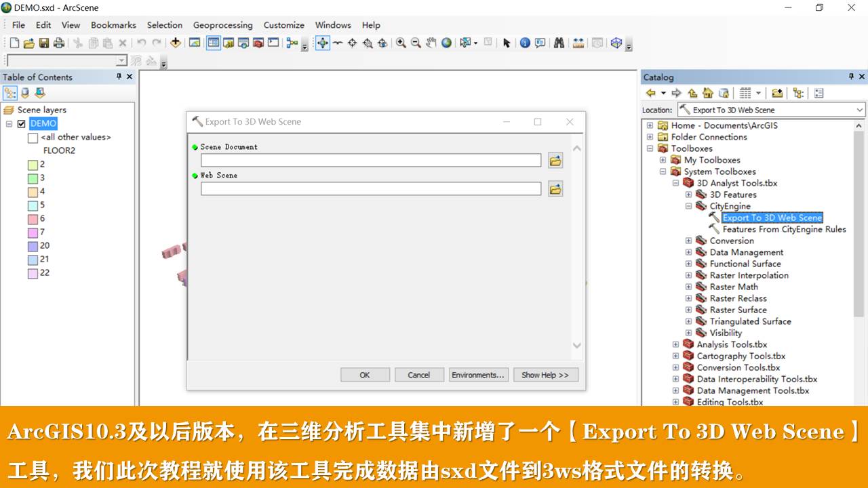Screen dimensions: 868x488
Task: Expand the Conversion toolset
Action: click(x=688, y=241)
